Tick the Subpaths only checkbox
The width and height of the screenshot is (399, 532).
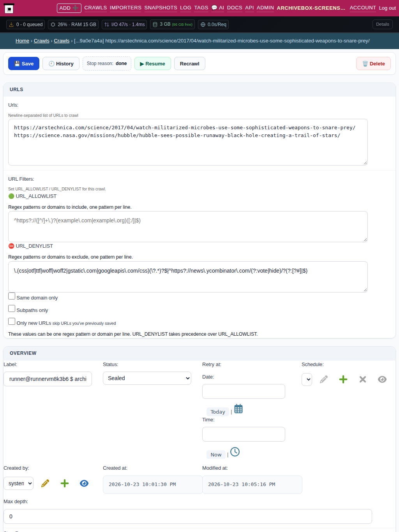tap(12, 309)
